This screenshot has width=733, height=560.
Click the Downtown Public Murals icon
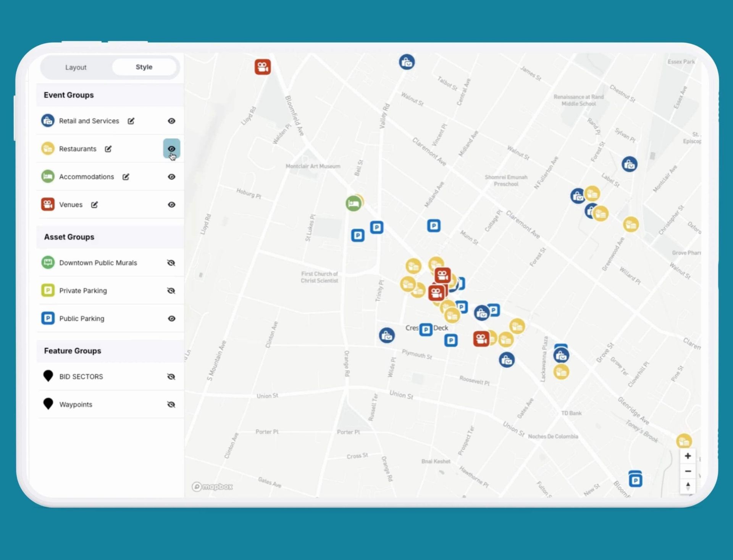tap(48, 262)
